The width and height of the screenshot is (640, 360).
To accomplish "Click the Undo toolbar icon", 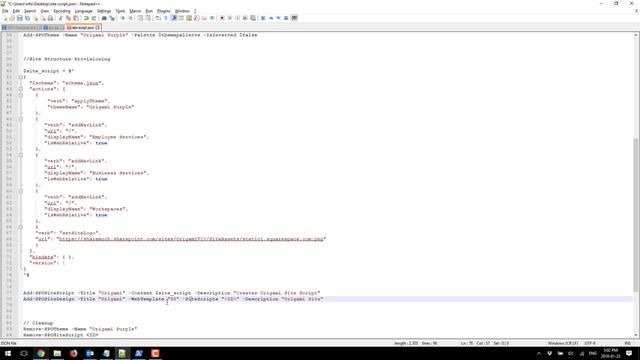I will click(x=86, y=18).
